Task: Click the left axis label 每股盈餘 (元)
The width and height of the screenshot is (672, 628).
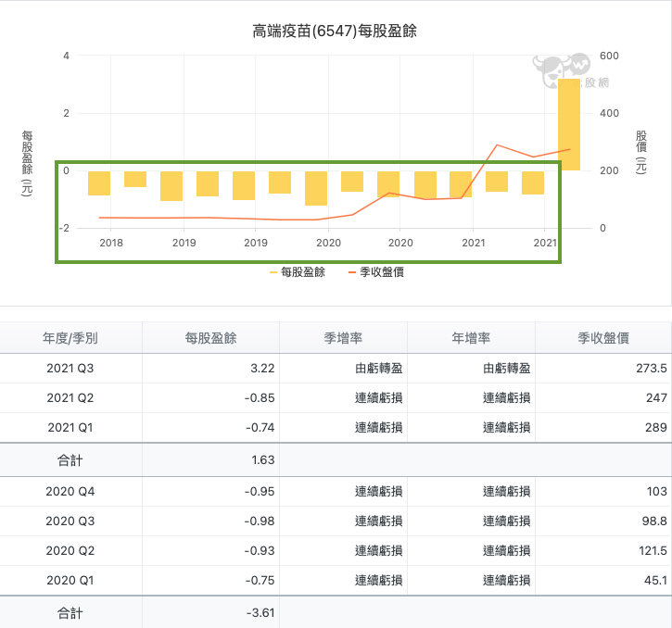Action: 27,163
